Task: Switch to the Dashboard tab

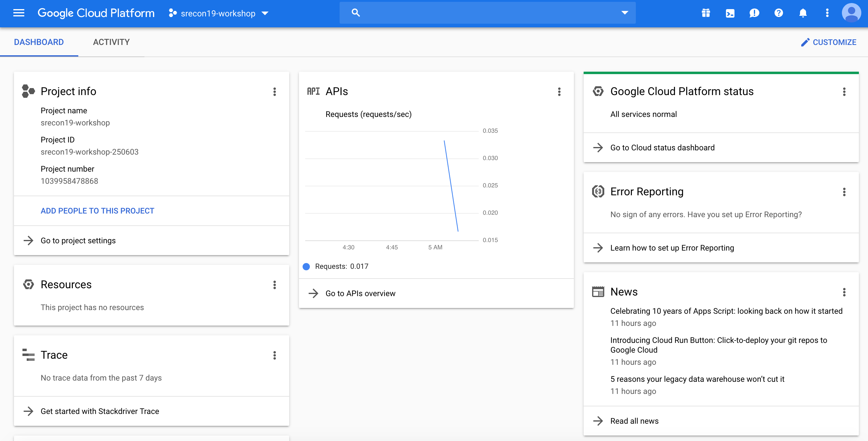Action: click(39, 42)
